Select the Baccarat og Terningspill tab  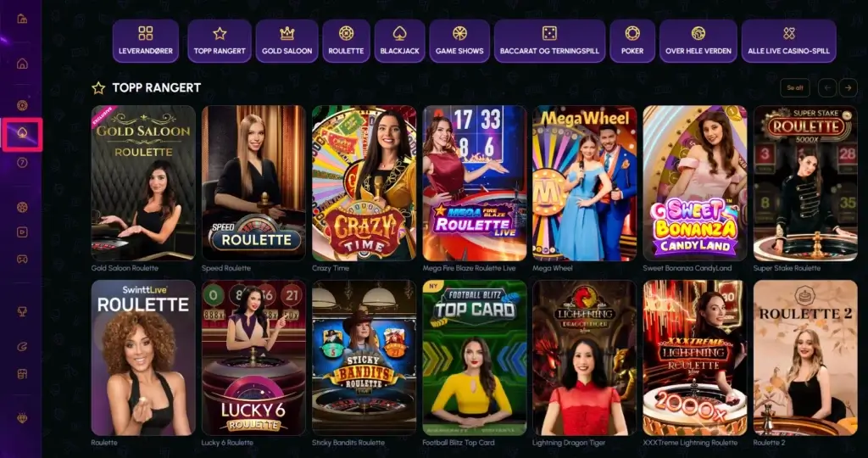click(549, 41)
